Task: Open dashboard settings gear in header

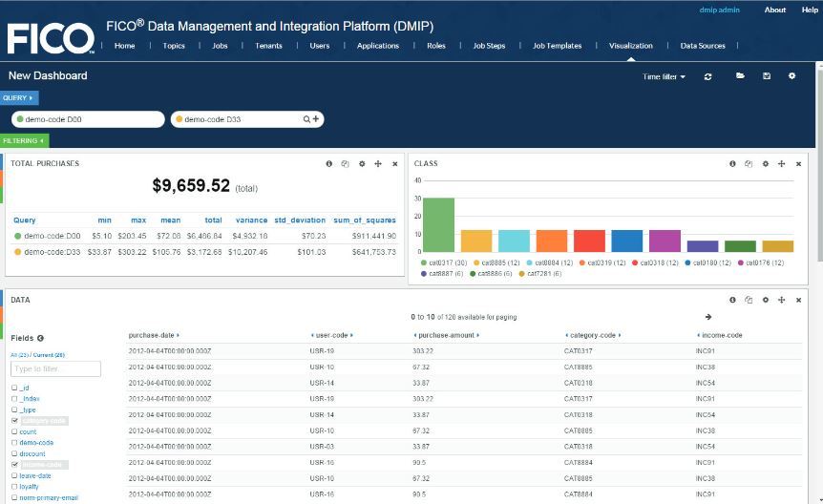Action: 791,76
